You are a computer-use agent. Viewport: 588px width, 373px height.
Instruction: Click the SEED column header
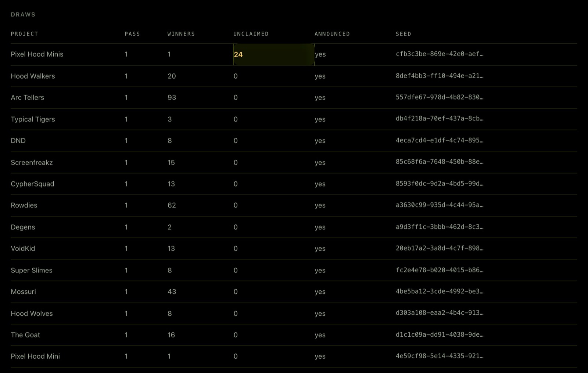click(404, 34)
